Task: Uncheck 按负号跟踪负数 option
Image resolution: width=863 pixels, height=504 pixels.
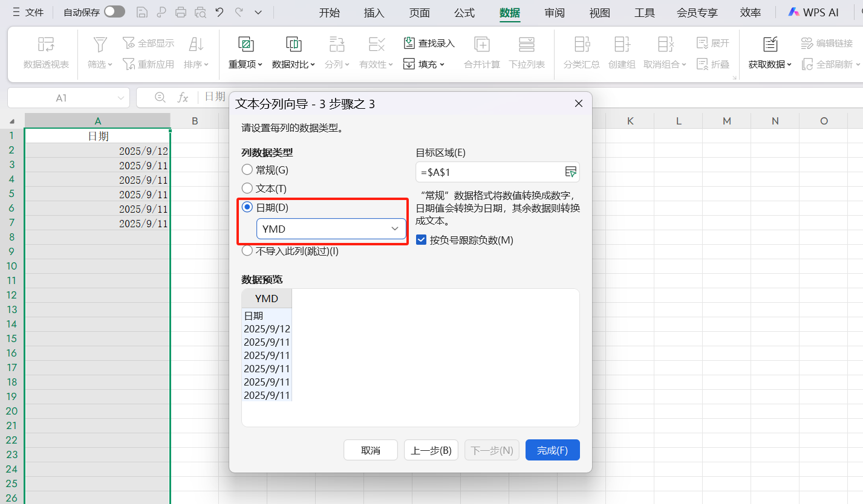Action: tap(421, 240)
